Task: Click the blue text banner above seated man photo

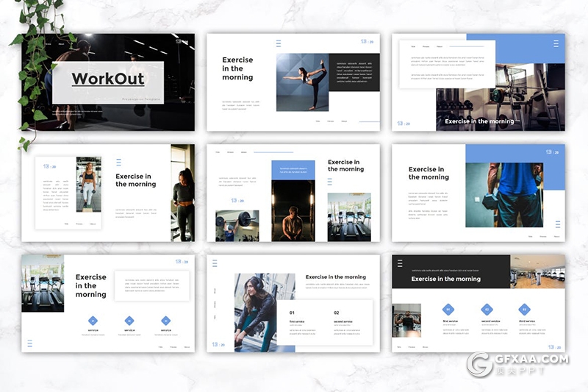Action: tap(293, 170)
